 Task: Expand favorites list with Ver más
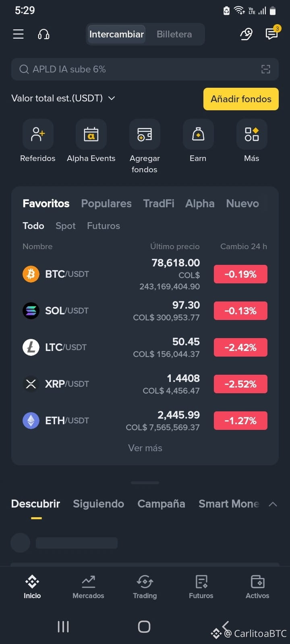145,448
